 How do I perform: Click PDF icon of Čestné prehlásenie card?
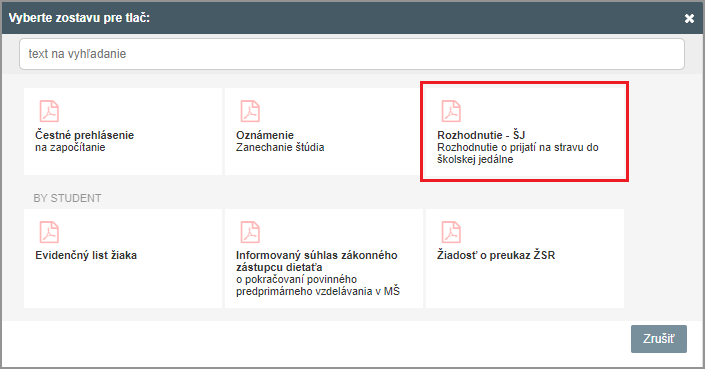[x=49, y=111]
